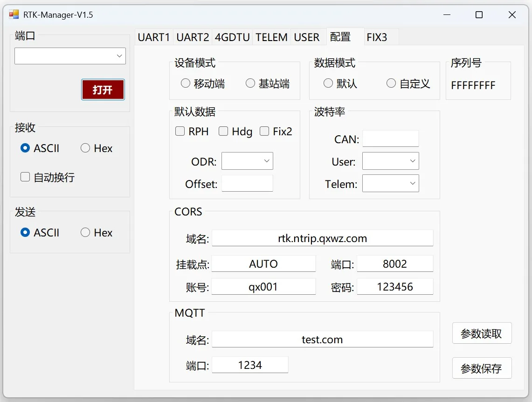This screenshot has width=532, height=402.
Task: Click the MQTT 端口 field showing 1234
Action: click(x=250, y=365)
